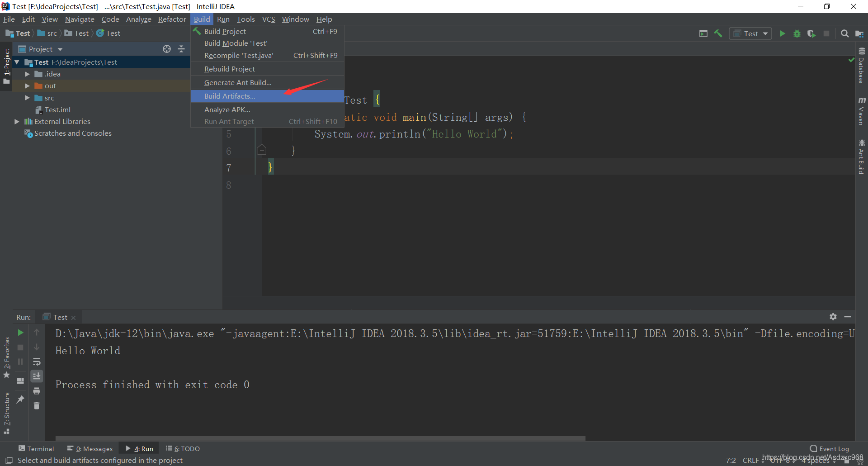This screenshot has height=466, width=868.
Task: Open the Terminal tool window button
Action: (x=36, y=448)
